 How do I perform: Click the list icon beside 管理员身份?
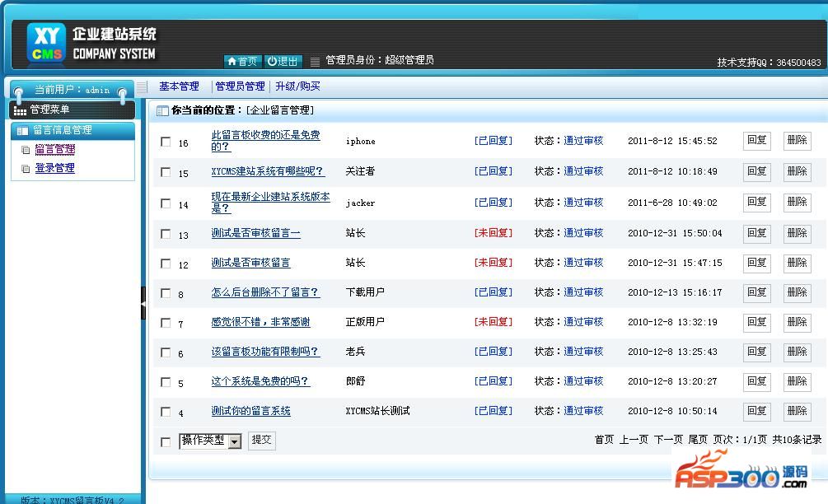[x=315, y=61]
